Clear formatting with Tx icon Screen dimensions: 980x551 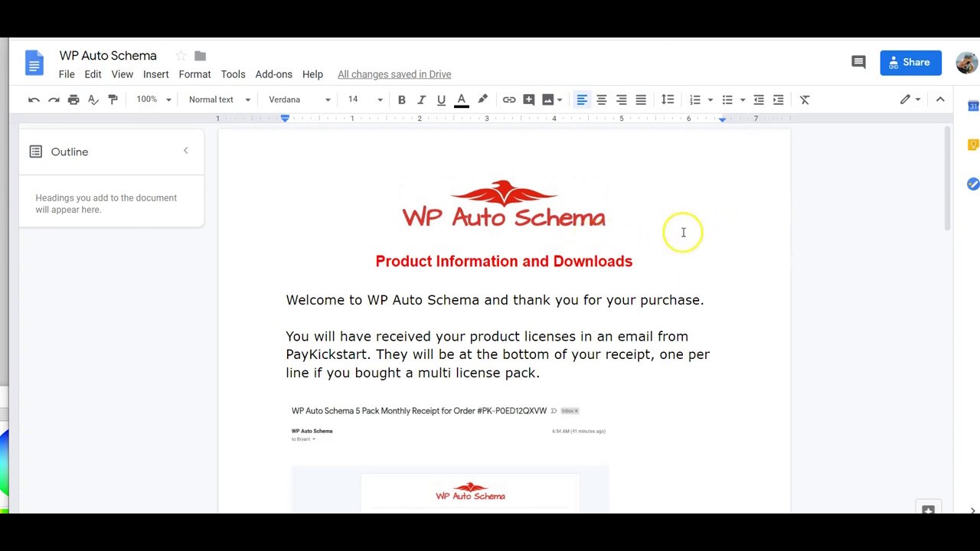coord(805,99)
